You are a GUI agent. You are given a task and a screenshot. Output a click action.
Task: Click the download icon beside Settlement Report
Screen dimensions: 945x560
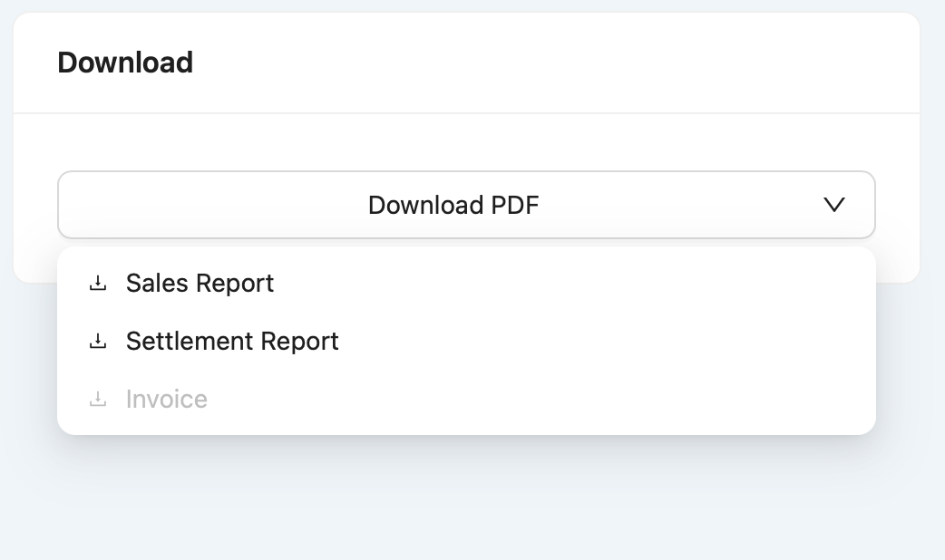click(98, 342)
